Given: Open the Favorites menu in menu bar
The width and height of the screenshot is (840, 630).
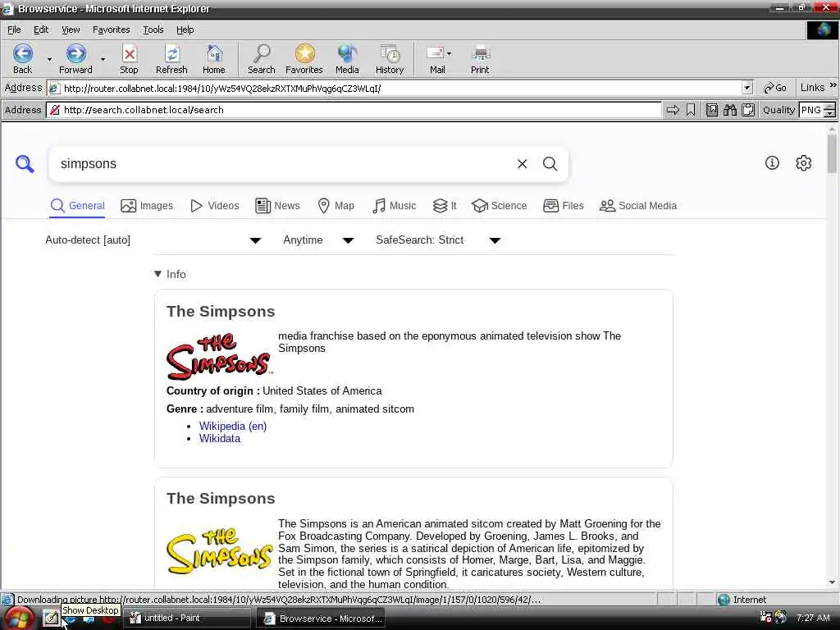Looking at the screenshot, I should [112, 30].
